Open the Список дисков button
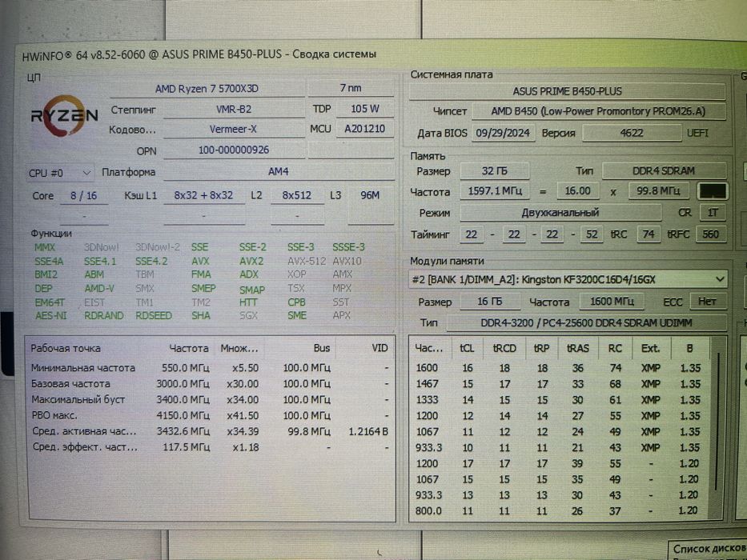Screen dimensions: 747x560 pos(708,549)
